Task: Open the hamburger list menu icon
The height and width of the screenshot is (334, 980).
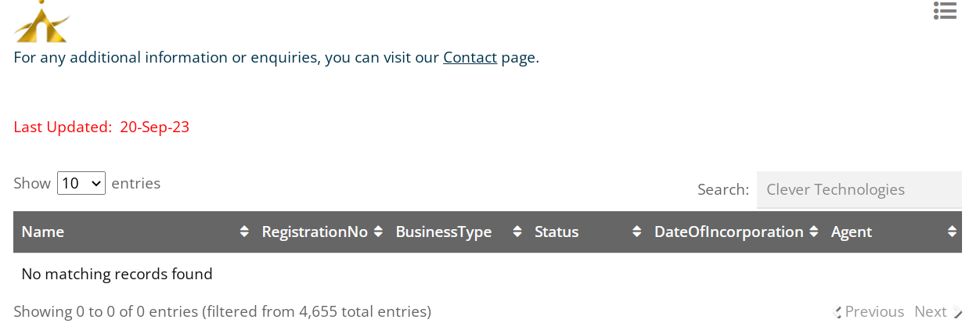Action: [945, 10]
